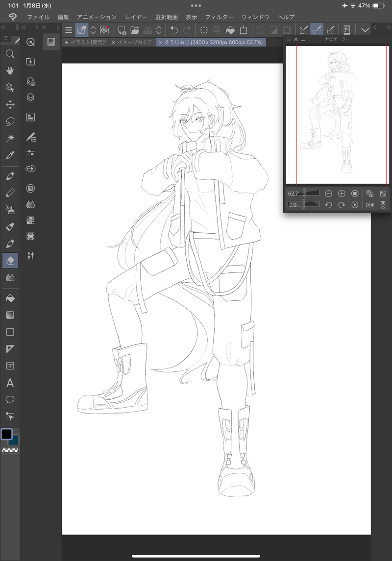The height and width of the screenshot is (561, 392).
Task: Select the Fill bucket tool
Action: point(10,298)
